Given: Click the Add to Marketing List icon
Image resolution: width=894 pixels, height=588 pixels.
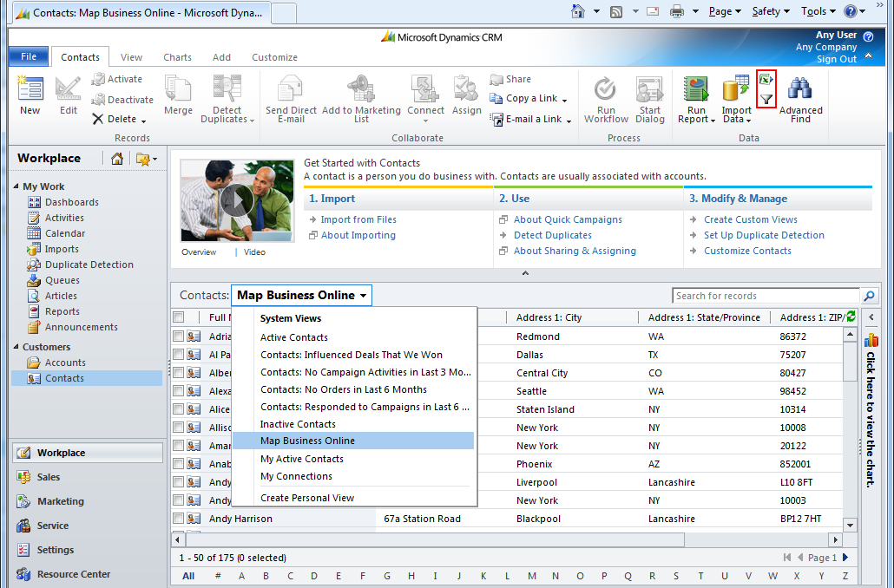Looking at the screenshot, I should coord(361,88).
